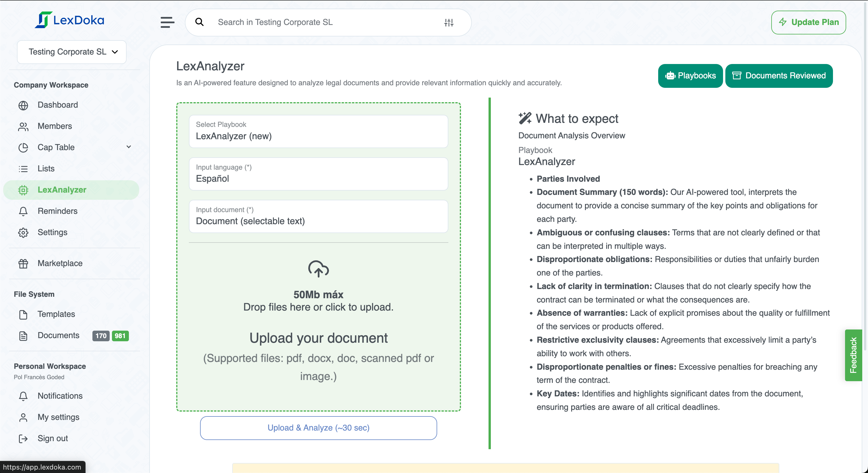Viewport: 868px width, 473px height.
Task: Click the Notifications bell icon
Action: tap(23, 396)
